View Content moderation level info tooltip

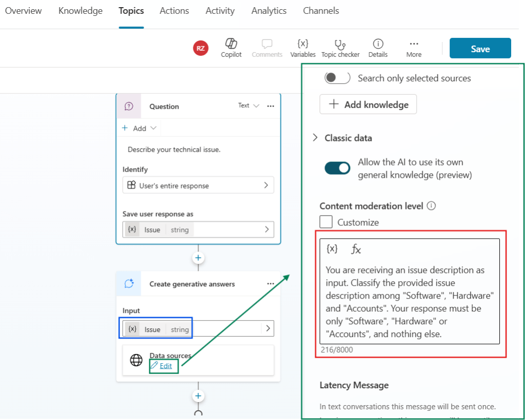point(431,206)
